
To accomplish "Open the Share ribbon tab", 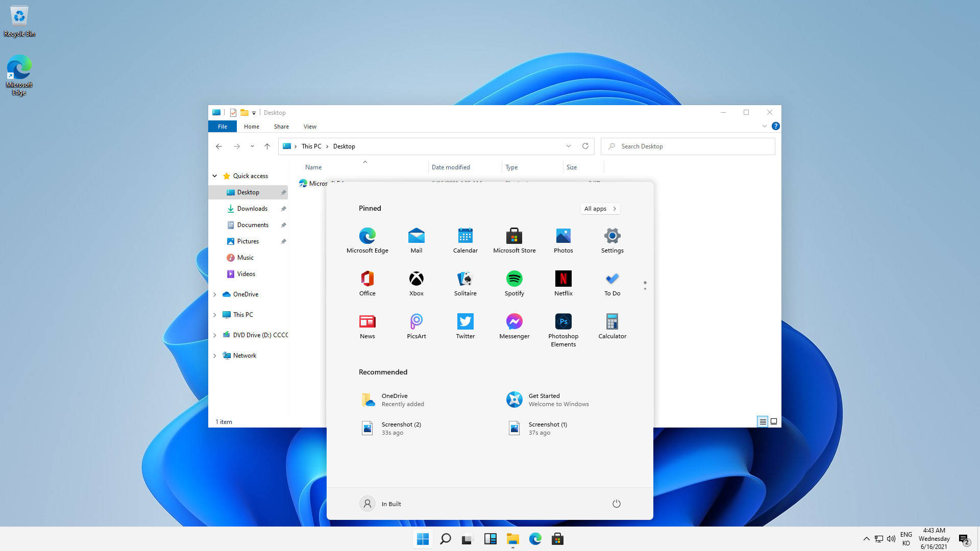I will tap(281, 127).
